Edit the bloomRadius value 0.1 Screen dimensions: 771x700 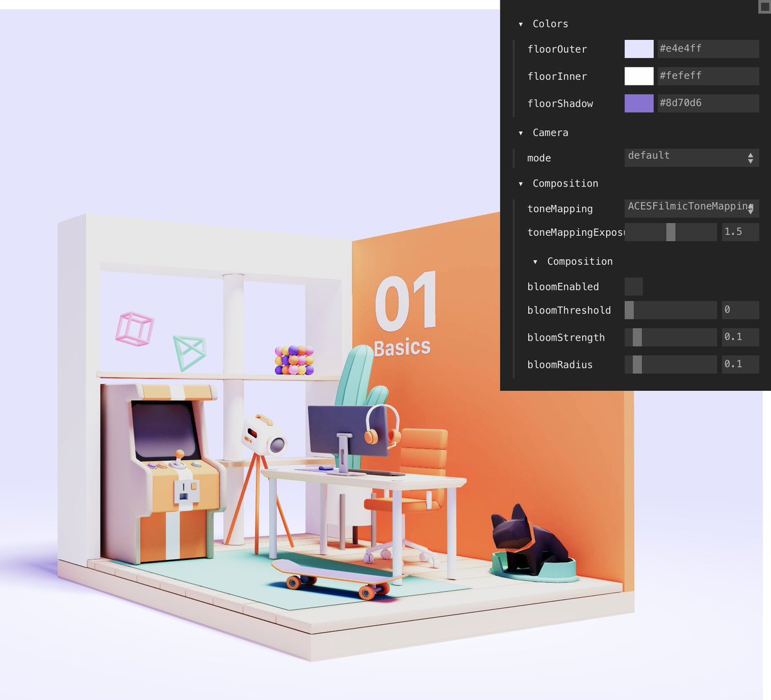click(x=740, y=364)
